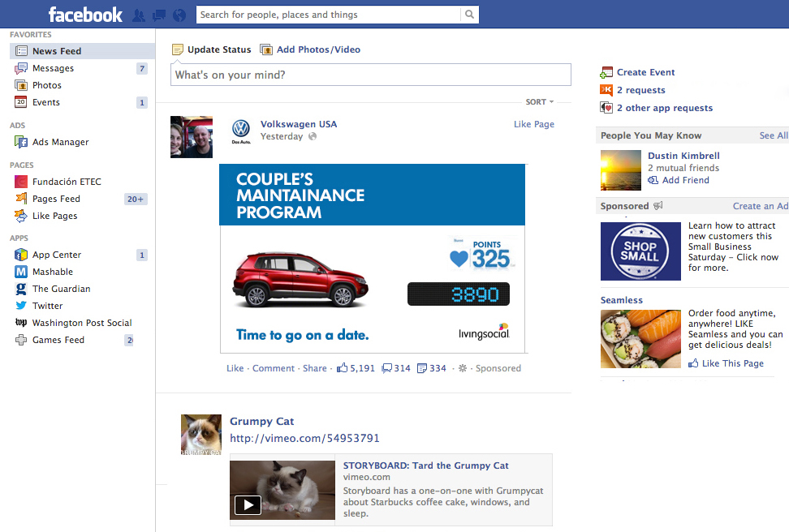Click the search magnifier button
Screen dimensions: 789x532
pos(469,15)
